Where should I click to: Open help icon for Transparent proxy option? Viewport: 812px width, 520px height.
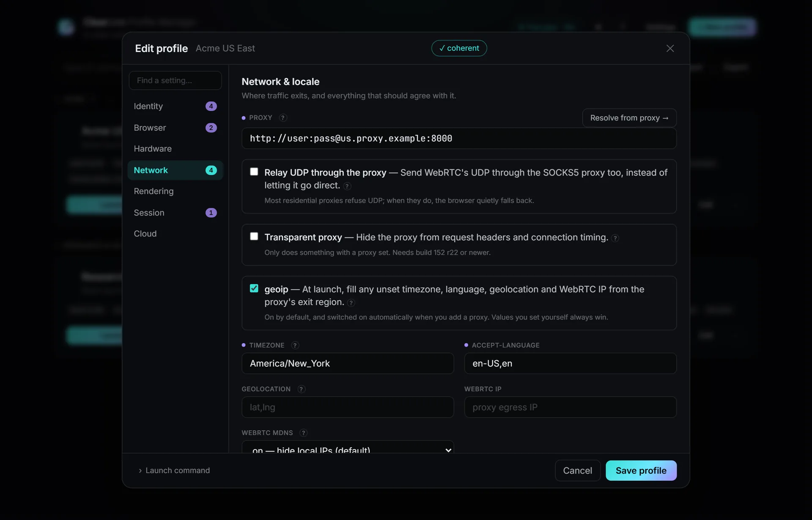(x=615, y=238)
